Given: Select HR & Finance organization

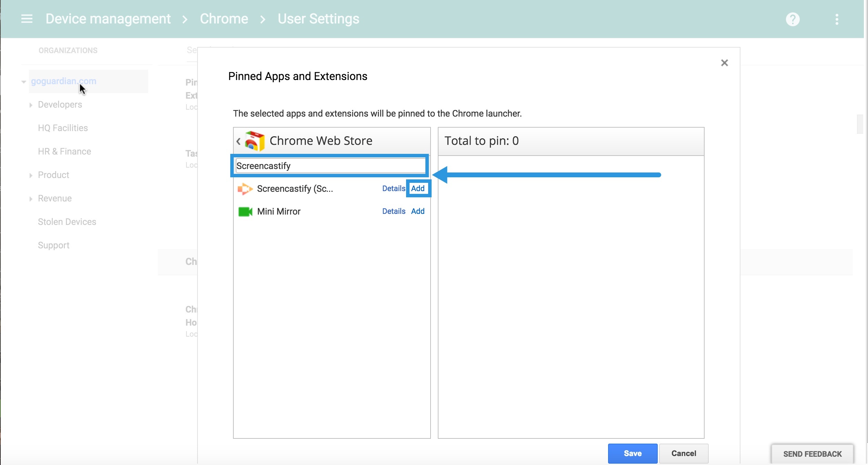Looking at the screenshot, I should pyautogui.click(x=64, y=151).
